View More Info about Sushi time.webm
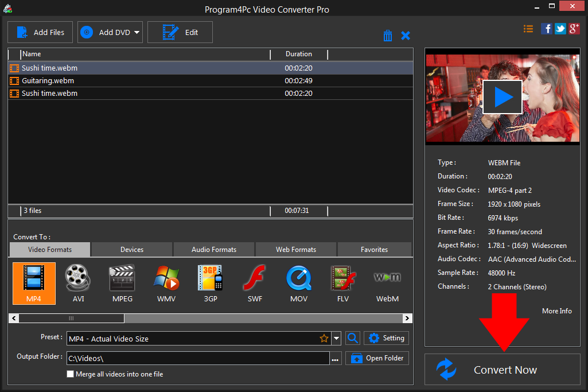The height and width of the screenshot is (392, 588). point(556,311)
